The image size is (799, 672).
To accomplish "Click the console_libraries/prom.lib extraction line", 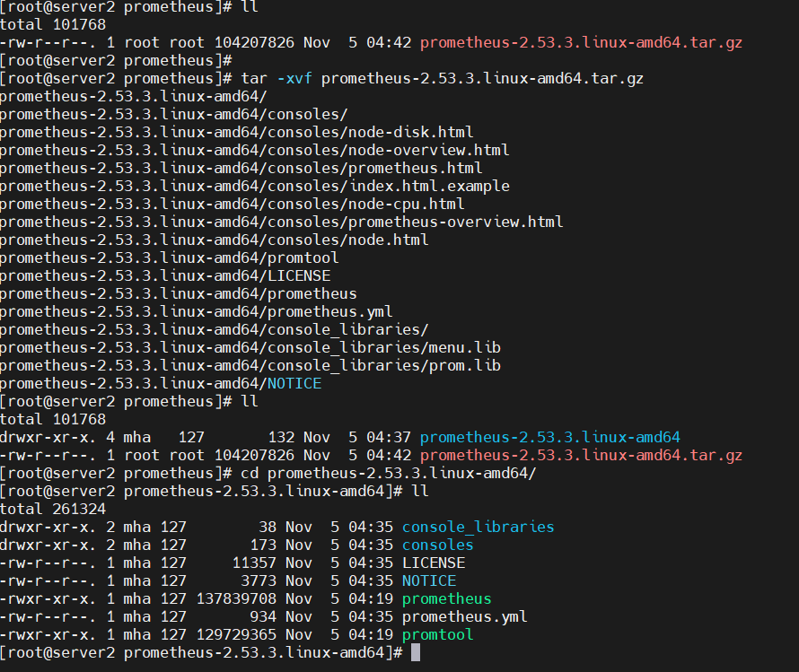I will point(250,365).
